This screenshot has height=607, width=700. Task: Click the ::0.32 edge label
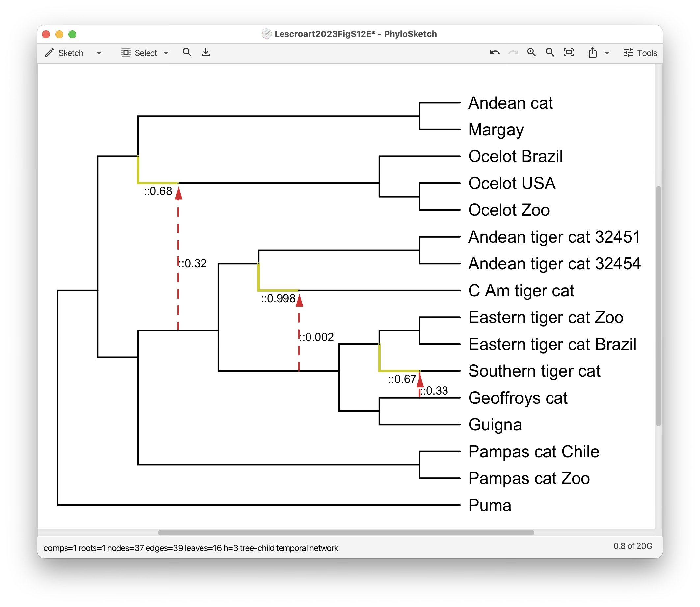pyautogui.click(x=192, y=264)
